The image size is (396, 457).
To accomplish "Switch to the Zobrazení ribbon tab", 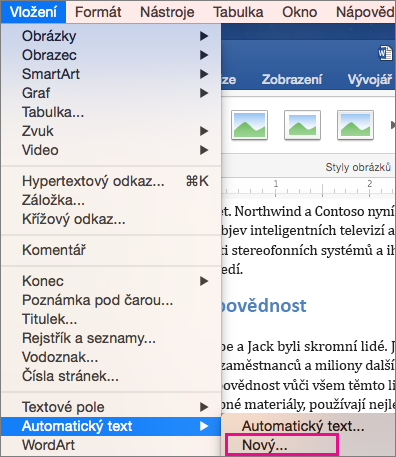I will [x=292, y=79].
